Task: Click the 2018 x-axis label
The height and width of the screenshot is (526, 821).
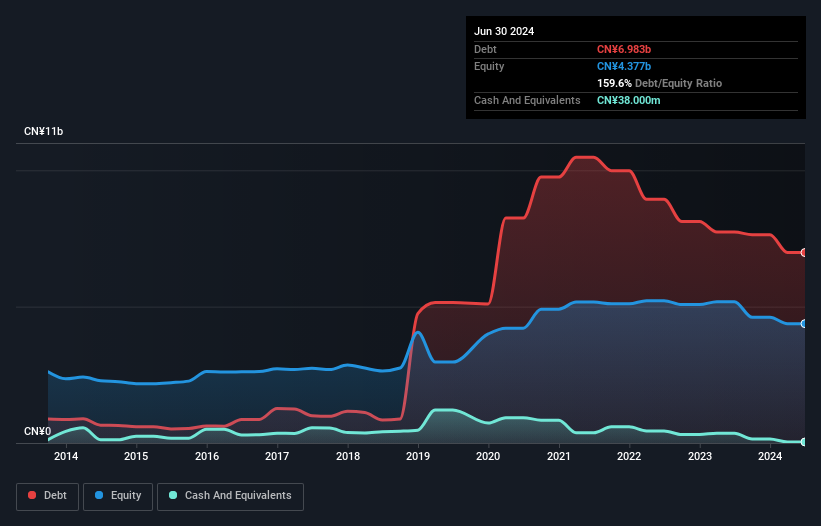Action: point(348,456)
